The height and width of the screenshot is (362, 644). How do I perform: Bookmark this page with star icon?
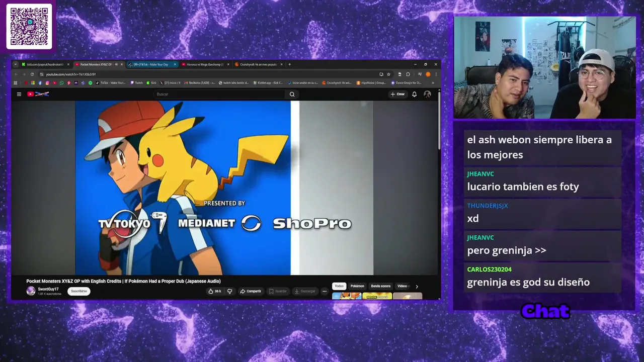click(388, 74)
